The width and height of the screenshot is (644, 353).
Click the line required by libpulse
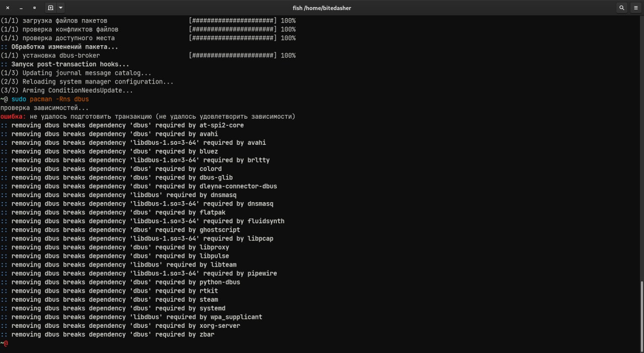114,256
